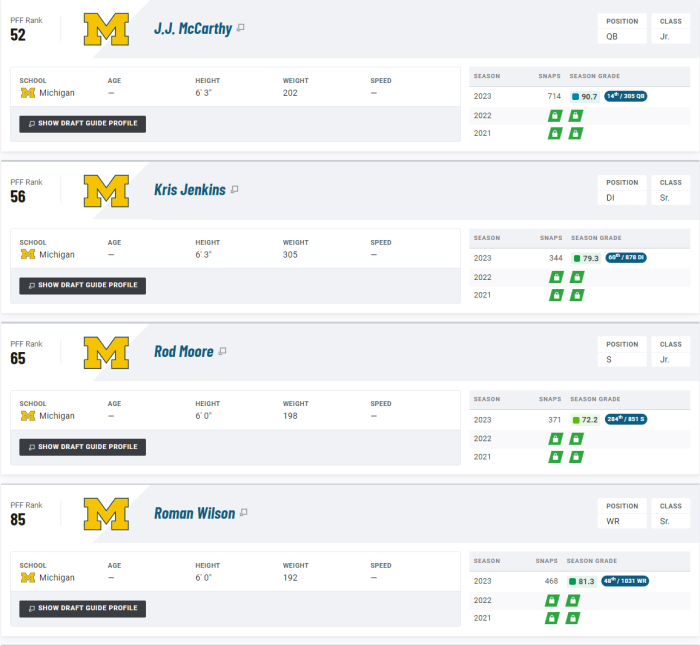Screen dimensions: 700x646
Task: Open the J.J. McCarthy player name link
Action: [193, 29]
